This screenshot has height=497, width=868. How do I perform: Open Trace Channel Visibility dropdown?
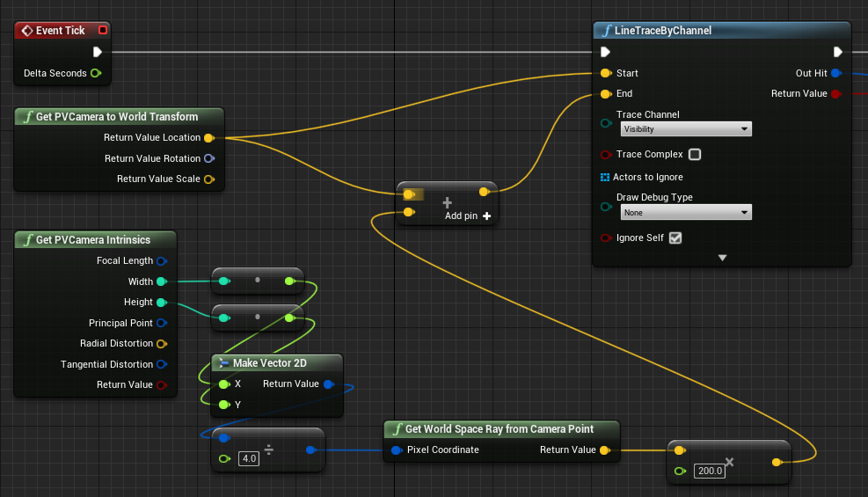coord(686,129)
